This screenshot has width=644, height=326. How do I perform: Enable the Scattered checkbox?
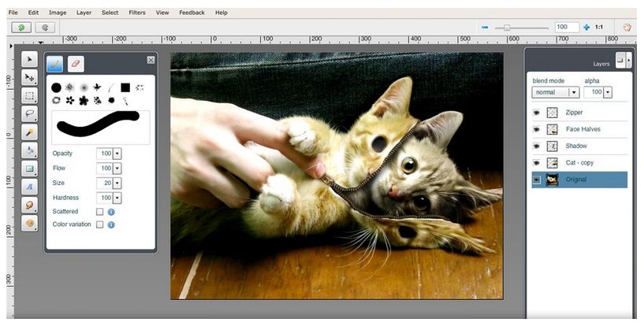[99, 212]
